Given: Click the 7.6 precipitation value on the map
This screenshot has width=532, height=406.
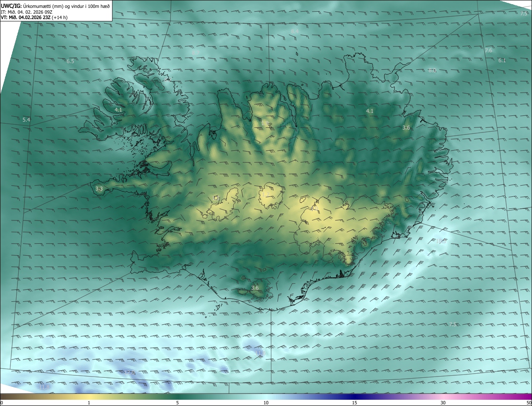Looking at the screenshot, I should (488, 51).
